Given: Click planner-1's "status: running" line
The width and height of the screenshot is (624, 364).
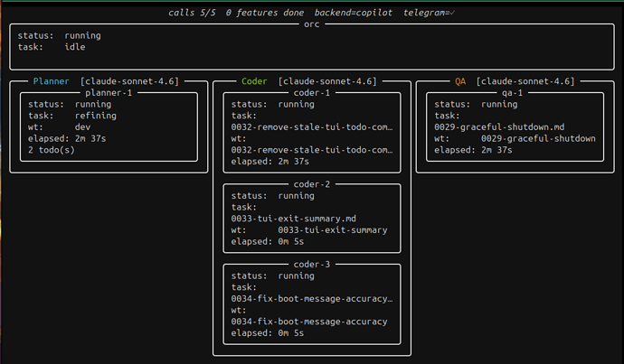Looking at the screenshot, I should (70, 104).
